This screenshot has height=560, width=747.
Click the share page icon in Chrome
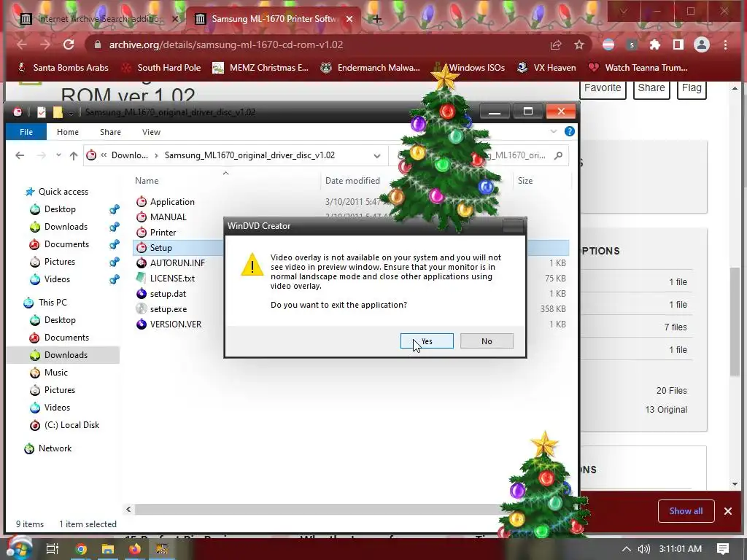(555, 44)
